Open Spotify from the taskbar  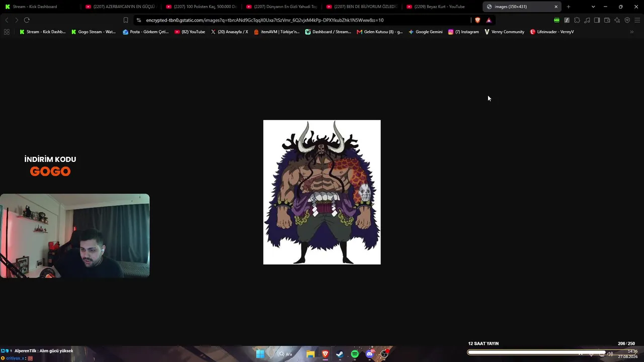point(355,354)
